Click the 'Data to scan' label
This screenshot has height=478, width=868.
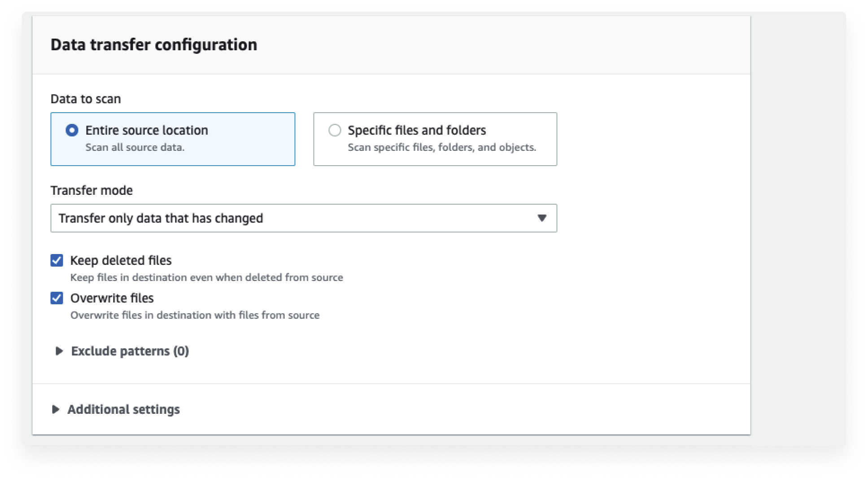(x=86, y=99)
